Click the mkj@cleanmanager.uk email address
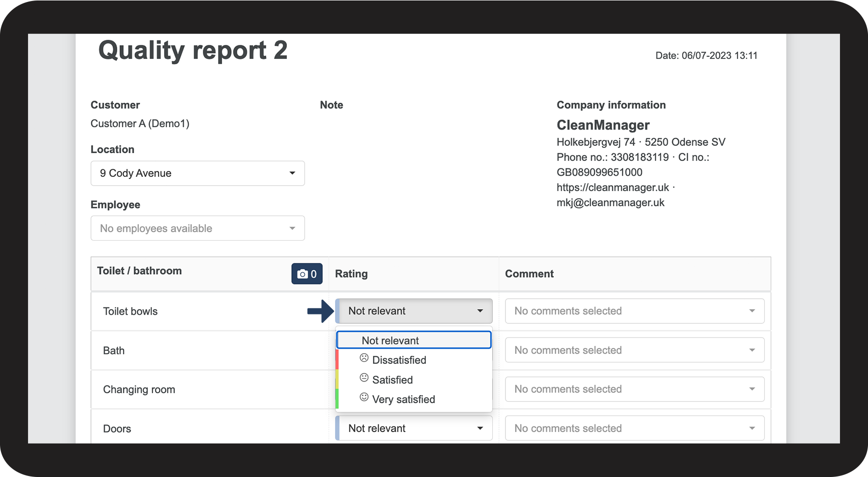This screenshot has height=477, width=868. (x=610, y=203)
